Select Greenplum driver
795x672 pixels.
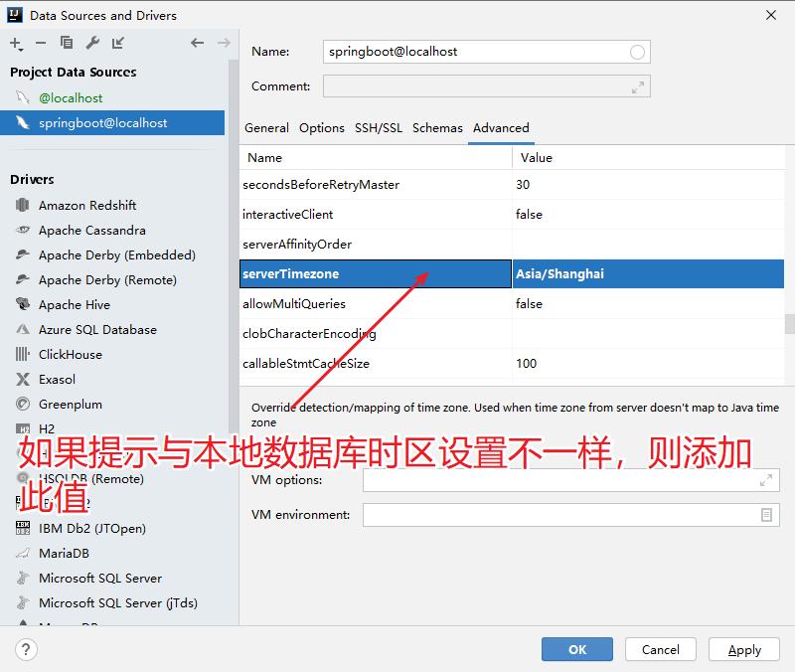pos(70,405)
